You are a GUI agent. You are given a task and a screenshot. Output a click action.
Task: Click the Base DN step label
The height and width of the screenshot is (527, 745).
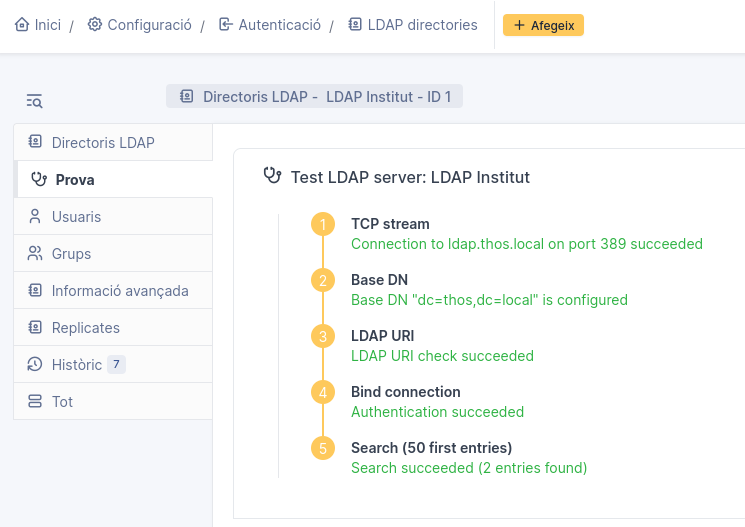(379, 280)
